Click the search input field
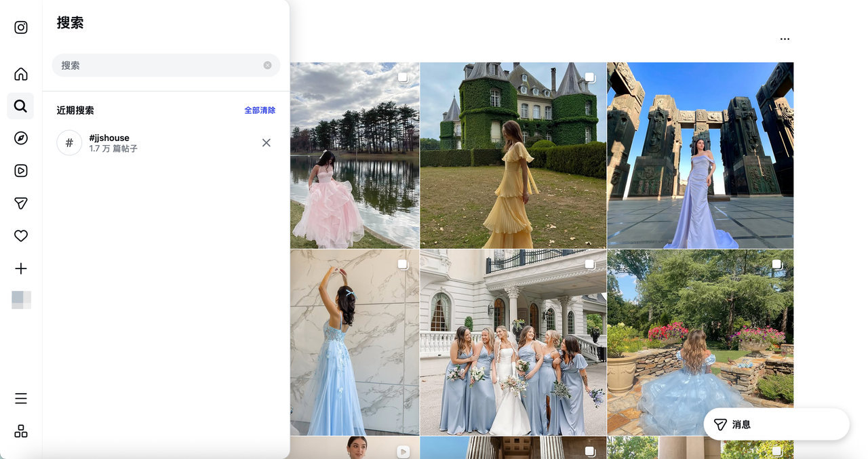Image resolution: width=868 pixels, height=459 pixels. [159, 66]
